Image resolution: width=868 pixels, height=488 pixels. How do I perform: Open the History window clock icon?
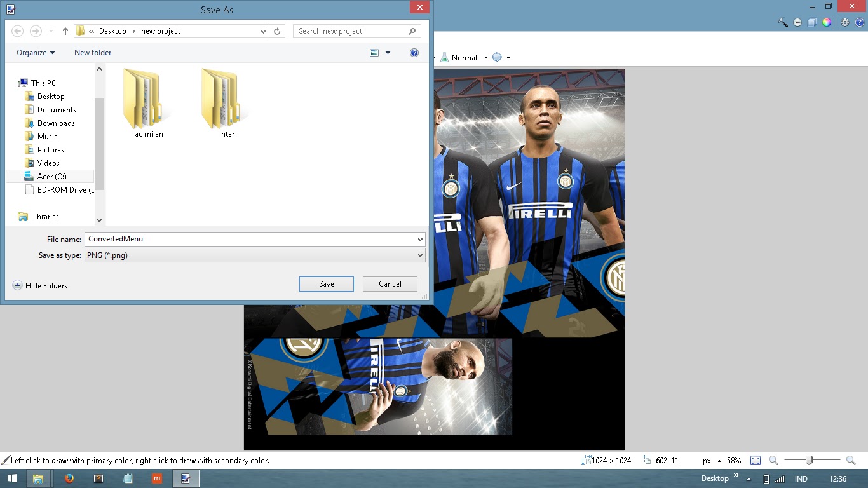pyautogui.click(x=798, y=22)
